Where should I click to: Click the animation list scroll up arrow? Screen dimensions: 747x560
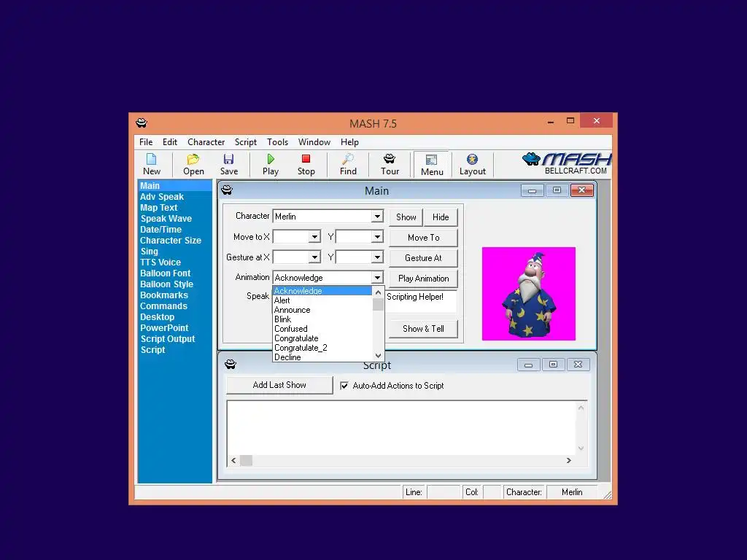tap(379, 292)
